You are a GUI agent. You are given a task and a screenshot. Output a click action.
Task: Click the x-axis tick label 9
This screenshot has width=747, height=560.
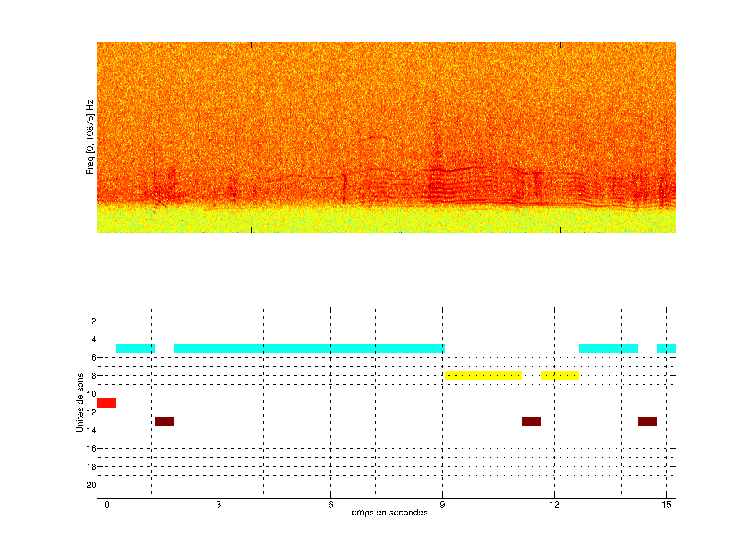pos(442,505)
